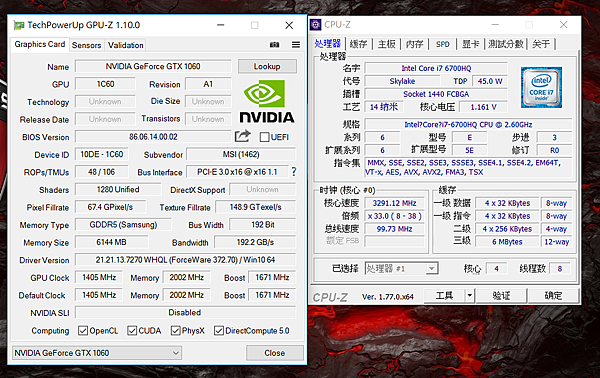Click the NVIDIA SLI Disabled field
This screenshot has width=600, height=378.
[x=185, y=313]
